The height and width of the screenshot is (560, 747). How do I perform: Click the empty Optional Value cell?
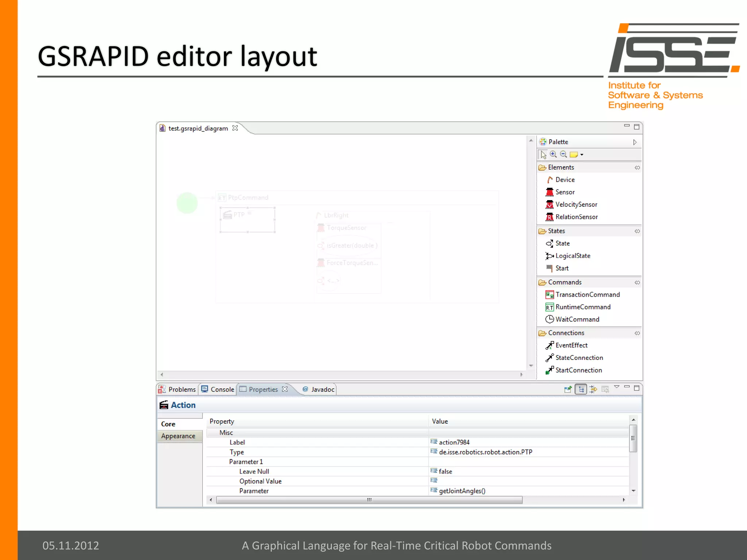(x=529, y=481)
